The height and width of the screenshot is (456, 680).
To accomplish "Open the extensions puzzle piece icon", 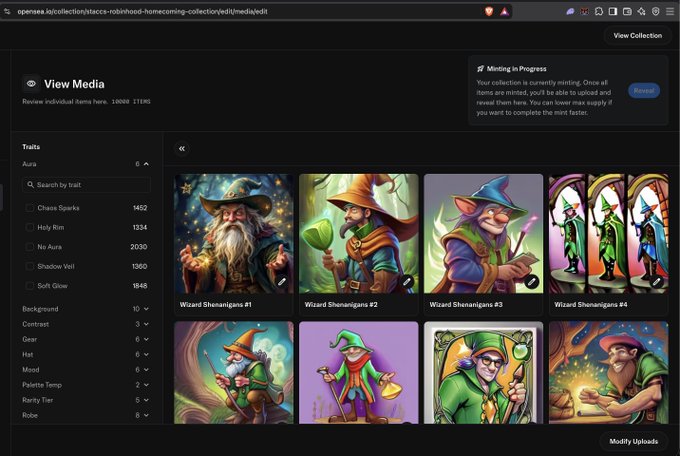I will pos(599,12).
